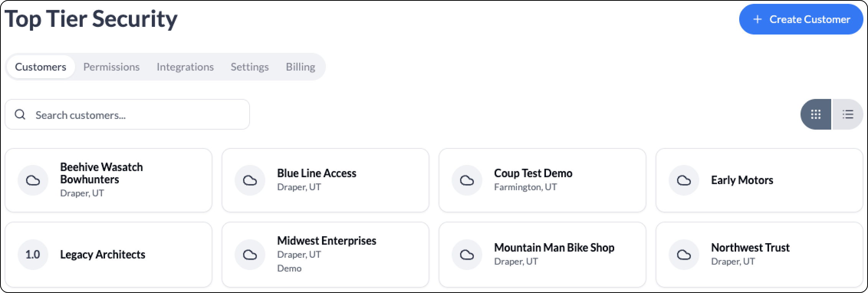Image resolution: width=868 pixels, height=293 pixels.
Task: Switch to grid view layout
Action: pyautogui.click(x=816, y=114)
